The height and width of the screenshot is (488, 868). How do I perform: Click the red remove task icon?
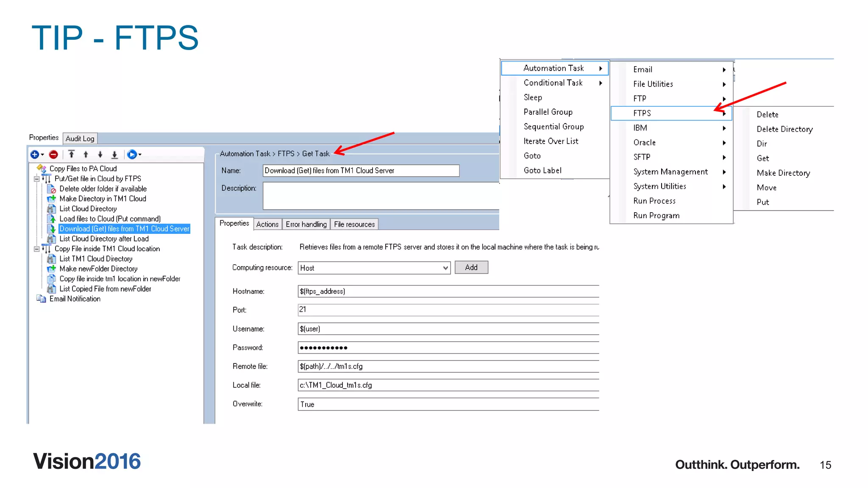[x=53, y=155]
